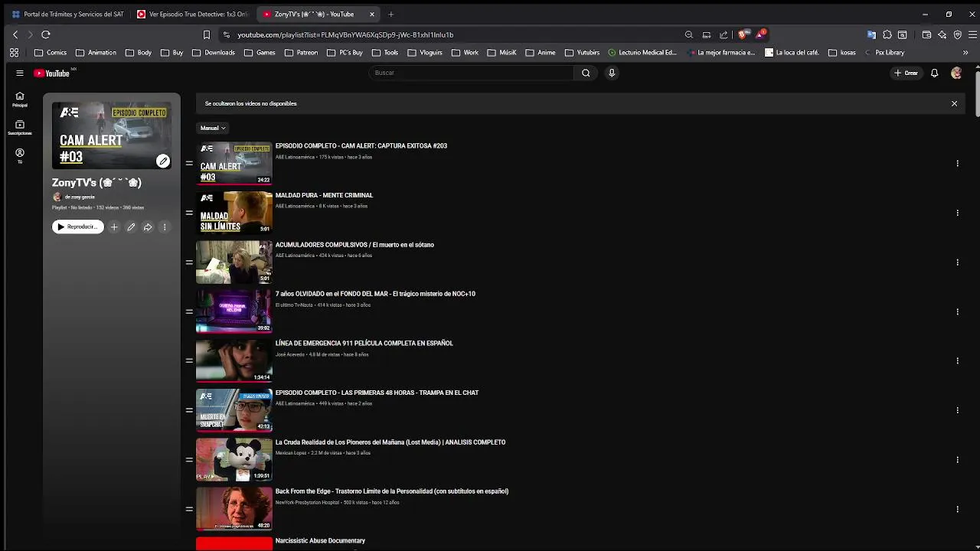Edit the playlist thumbnail with the pencil
Viewport: 980px width, 551px height.
coord(163,161)
